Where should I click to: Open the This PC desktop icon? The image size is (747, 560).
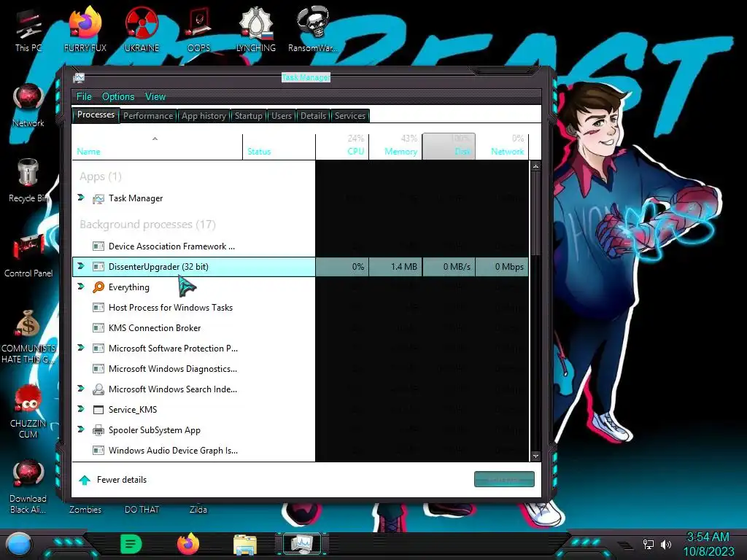coord(28,29)
